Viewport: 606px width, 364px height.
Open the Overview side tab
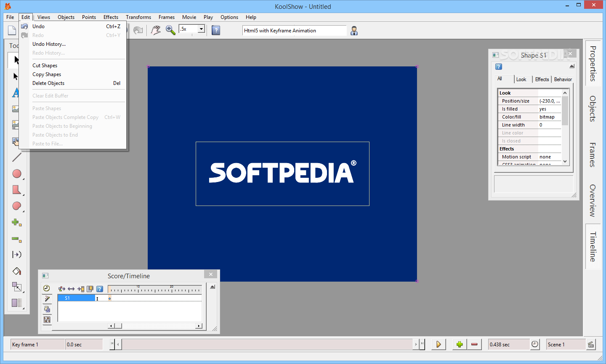click(x=593, y=200)
